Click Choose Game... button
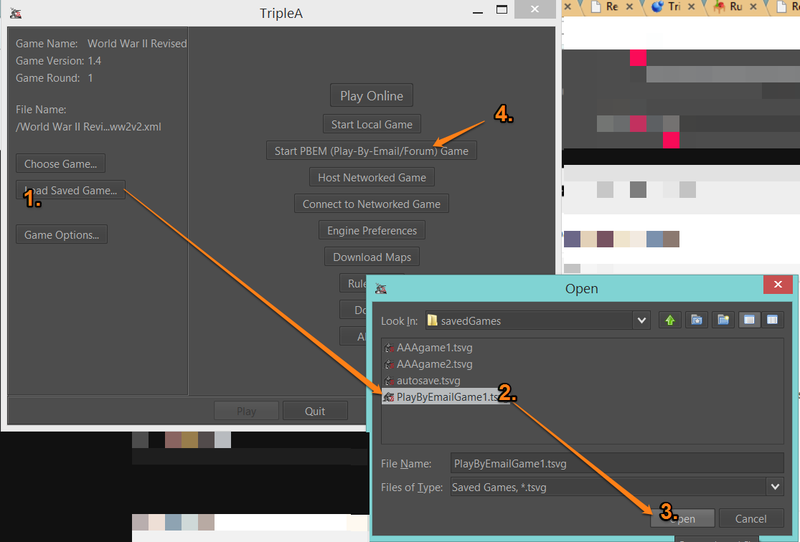This screenshot has width=800, height=542. point(60,164)
